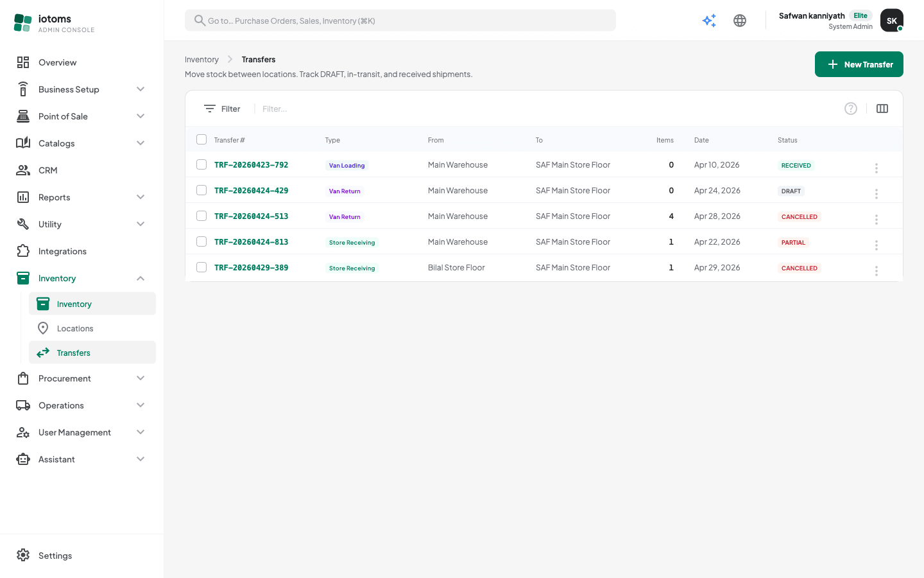
Task: Check the box for TRF-20260429-389
Action: [201, 267]
